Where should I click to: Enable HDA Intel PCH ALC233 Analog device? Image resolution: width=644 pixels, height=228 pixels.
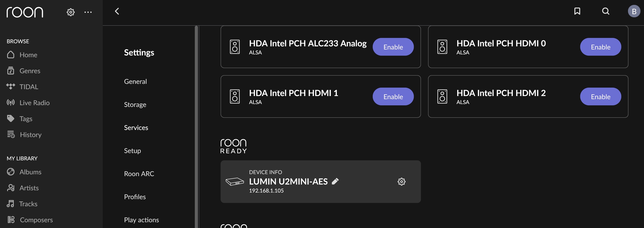point(393,47)
